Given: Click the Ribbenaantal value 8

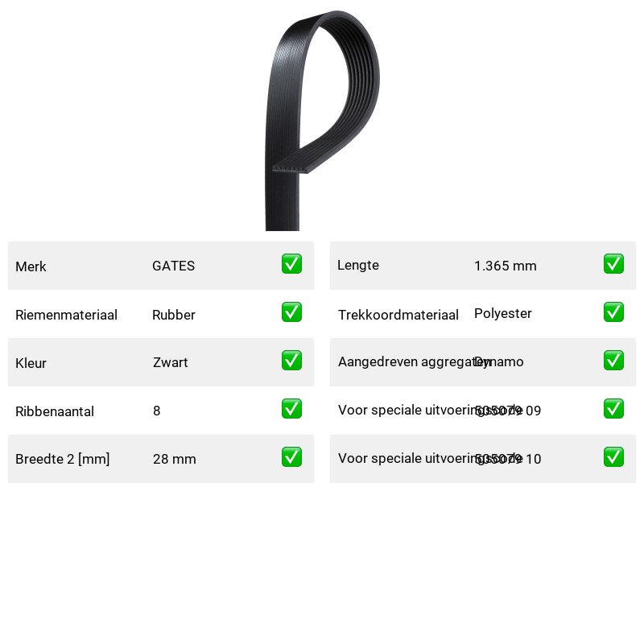Looking at the screenshot, I should 156,411.
